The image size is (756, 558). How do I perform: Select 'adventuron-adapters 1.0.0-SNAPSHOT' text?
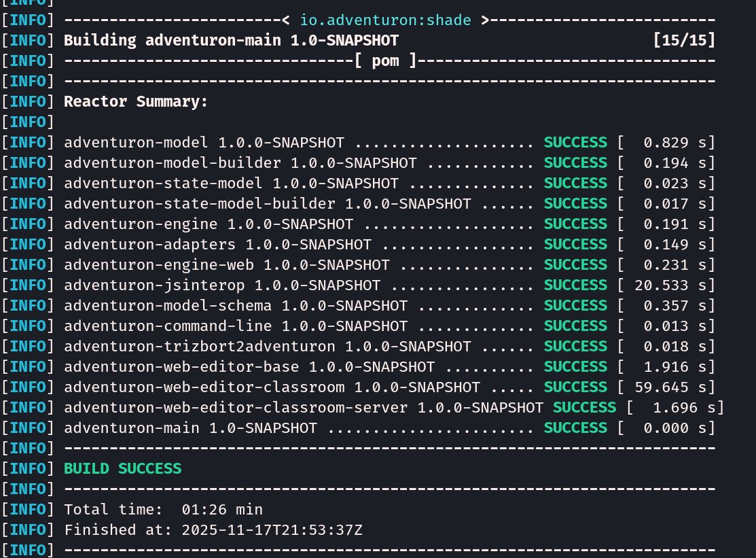tap(217, 244)
